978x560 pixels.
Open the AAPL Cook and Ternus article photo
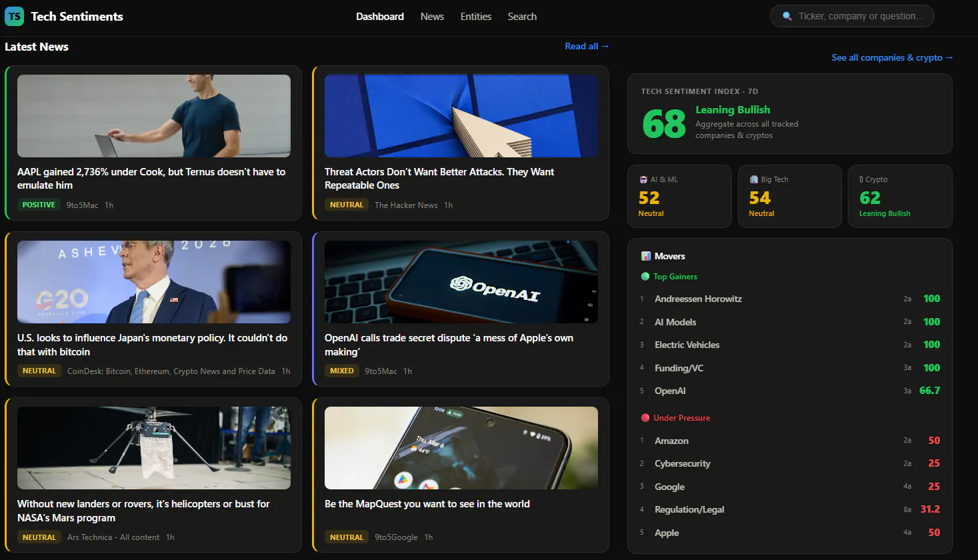[x=154, y=116]
